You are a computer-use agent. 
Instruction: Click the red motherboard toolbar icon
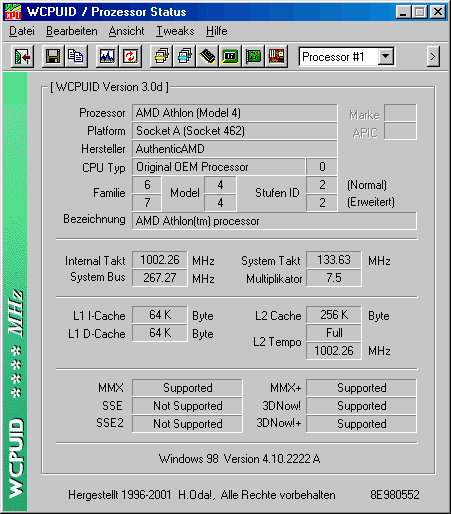276,57
